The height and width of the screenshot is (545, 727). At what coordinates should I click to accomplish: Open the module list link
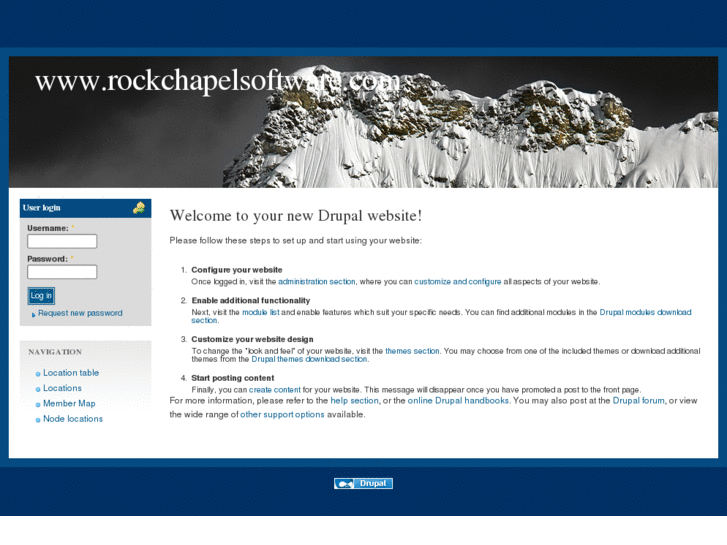(261, 312)
